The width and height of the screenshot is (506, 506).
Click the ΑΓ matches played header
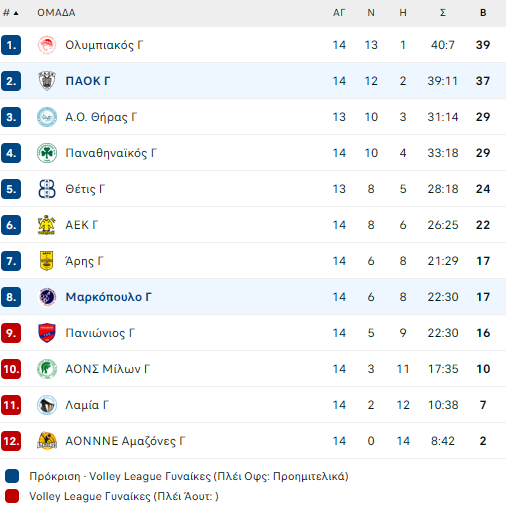tap(339, 13)
